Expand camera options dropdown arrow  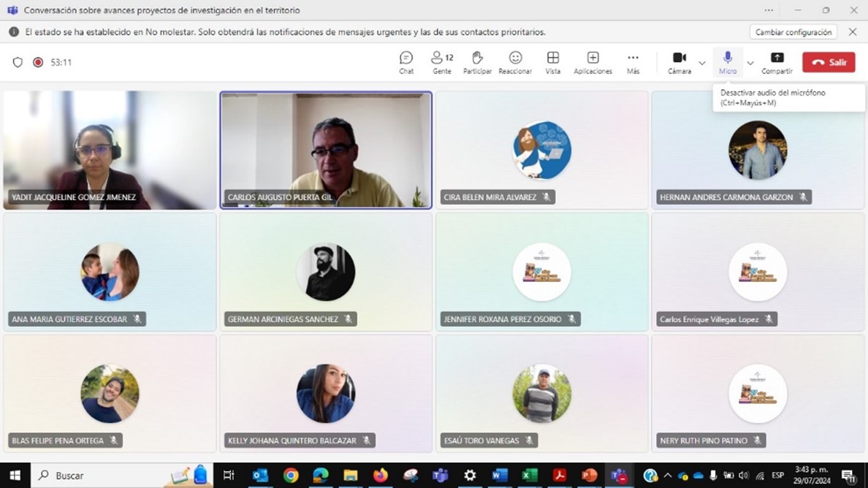click(702, 64)
